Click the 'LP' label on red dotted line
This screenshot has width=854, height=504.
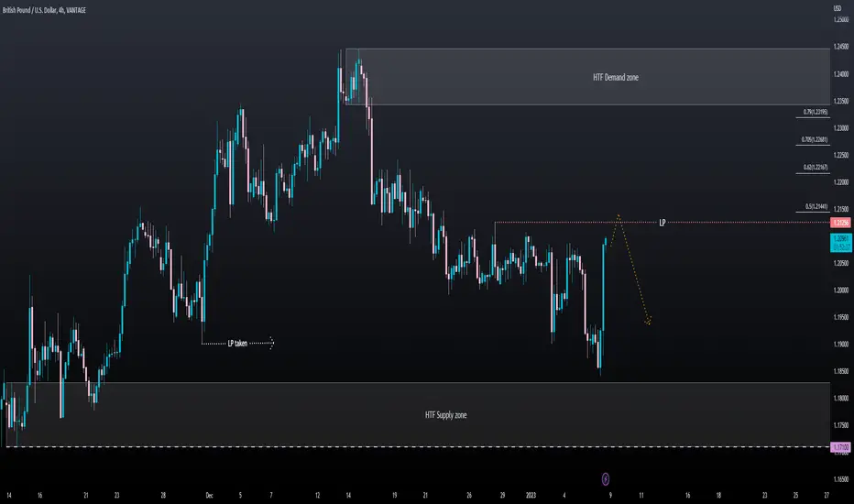tap(662, 223)
